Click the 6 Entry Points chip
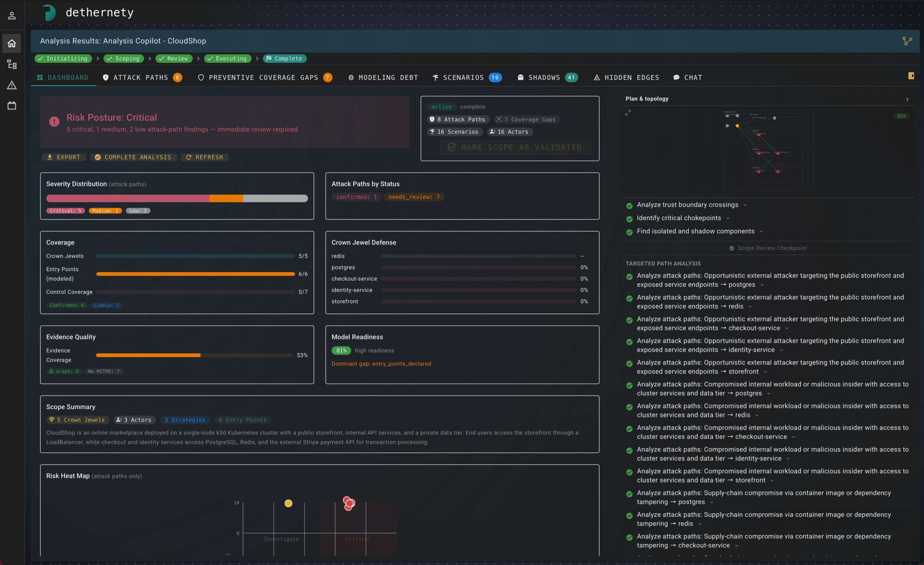Viewport: 924px width, 565px height. [243, 420]
